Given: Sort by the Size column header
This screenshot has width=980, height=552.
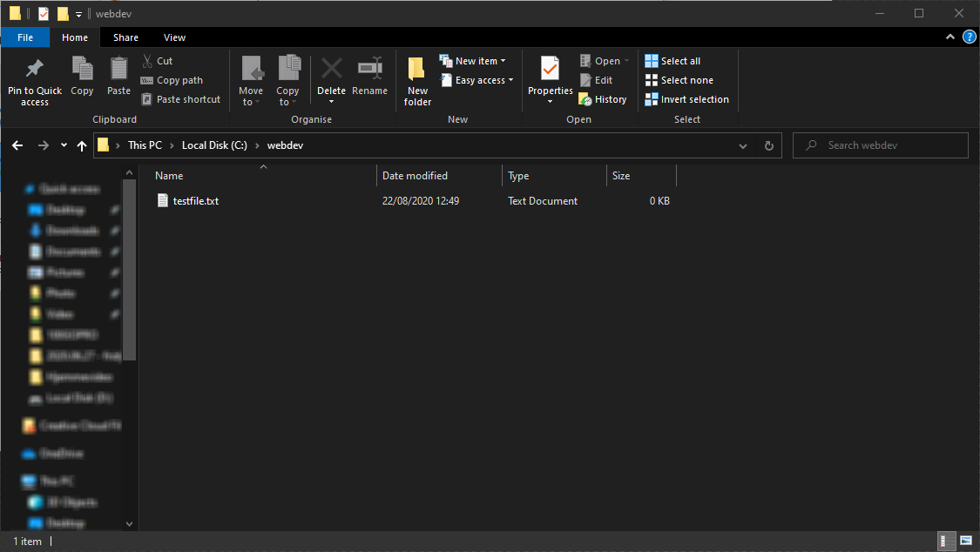Looking at the screenshot, I should 642,176.
